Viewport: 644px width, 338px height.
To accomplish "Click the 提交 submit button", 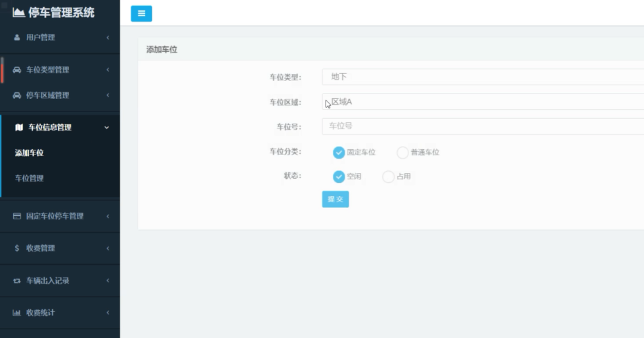I will pyautogui.click(x=336, y=199).
